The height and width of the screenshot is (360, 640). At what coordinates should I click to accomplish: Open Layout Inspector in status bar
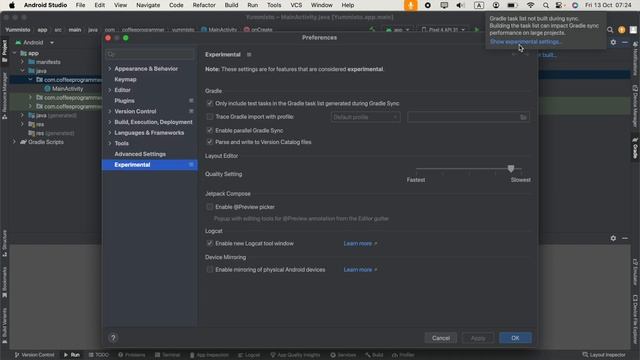604,355
